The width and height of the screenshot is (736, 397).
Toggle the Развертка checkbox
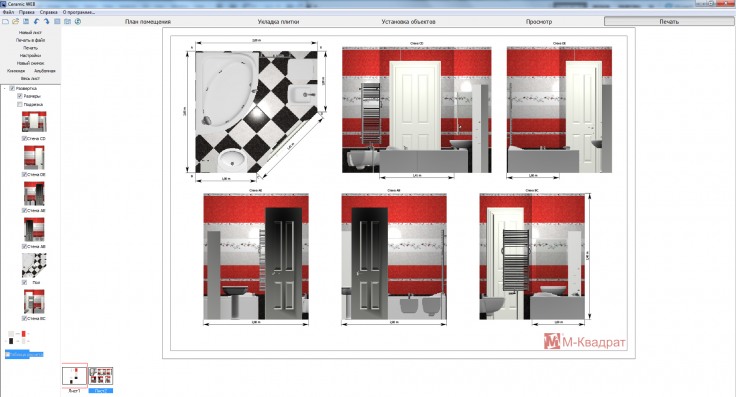[x=12, y=88]
